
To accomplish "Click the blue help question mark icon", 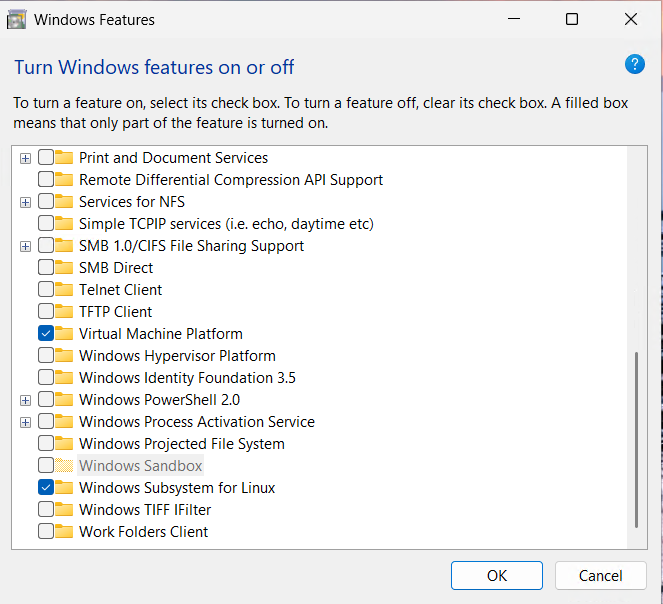I will point(634,65).
